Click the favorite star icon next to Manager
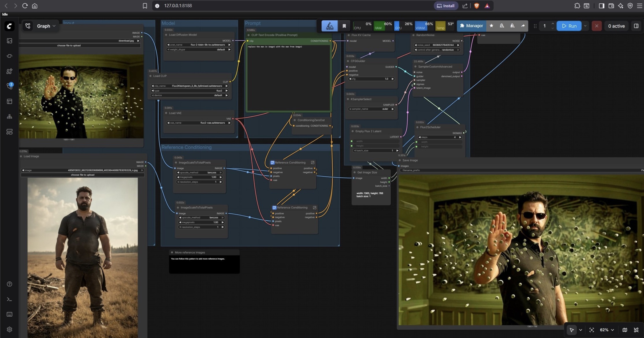644x338 pixels. (x=491, y=26)
